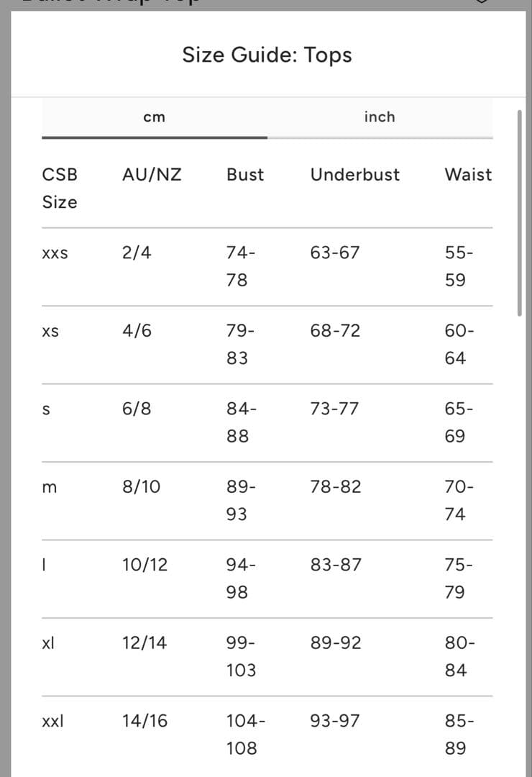The width and height of the screenshot is (532, 777).
Task: Click the Underbust column header
Action: 354,175
